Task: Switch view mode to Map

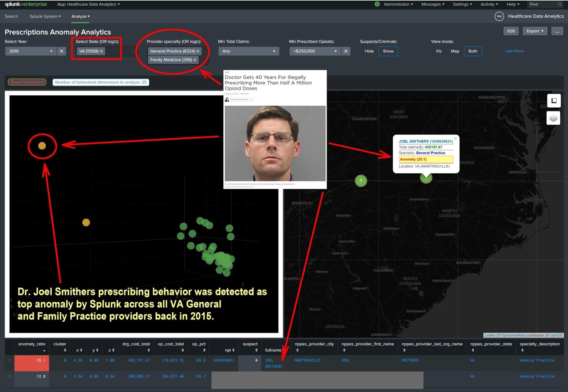Action: (455, 51)
